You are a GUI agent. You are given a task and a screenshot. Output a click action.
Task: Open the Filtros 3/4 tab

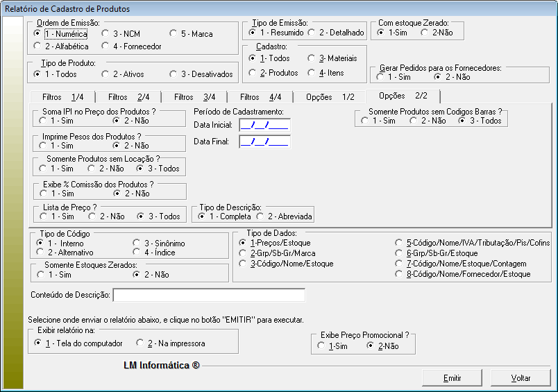(x=194, y=97)
